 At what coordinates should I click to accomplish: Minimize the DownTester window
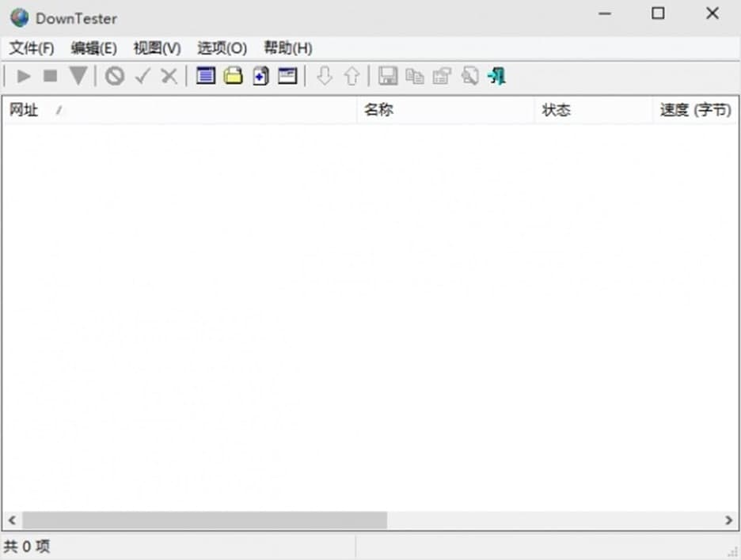(605, 13)
